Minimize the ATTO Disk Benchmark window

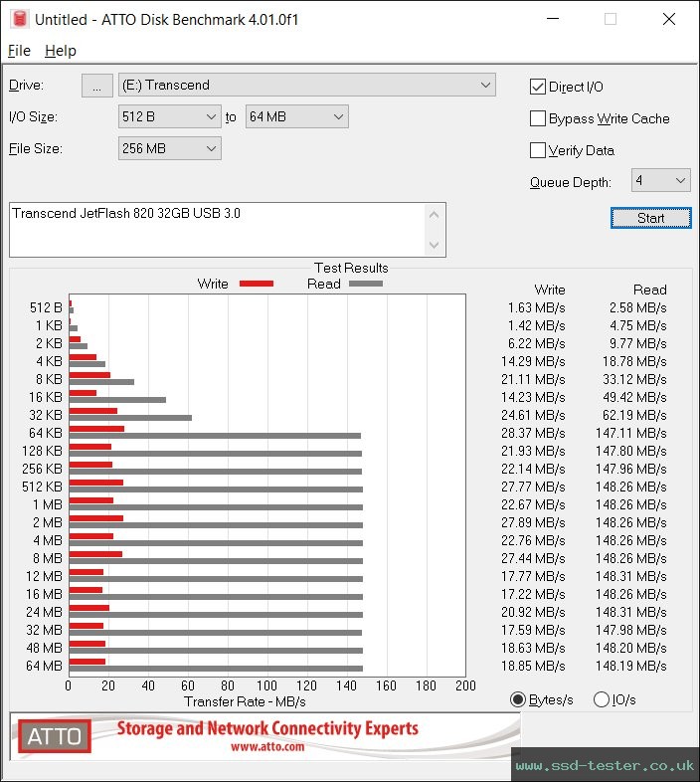pos(553,19)
